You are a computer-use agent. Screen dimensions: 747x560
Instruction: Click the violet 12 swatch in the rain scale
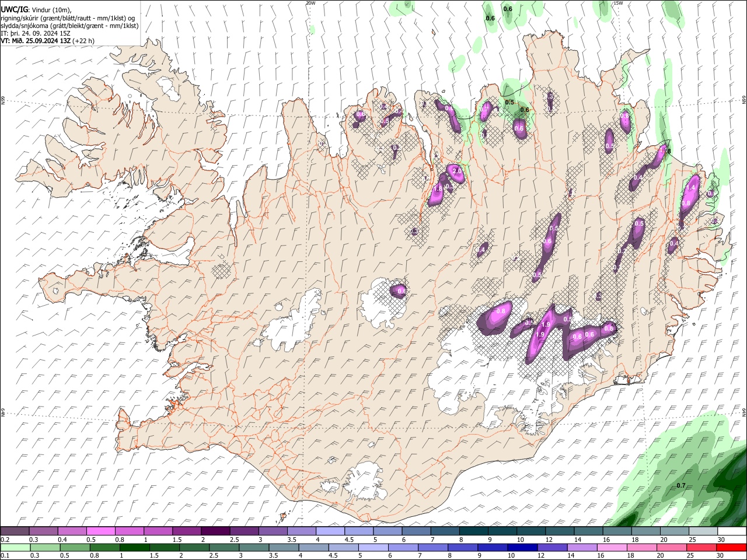(552, 548)
